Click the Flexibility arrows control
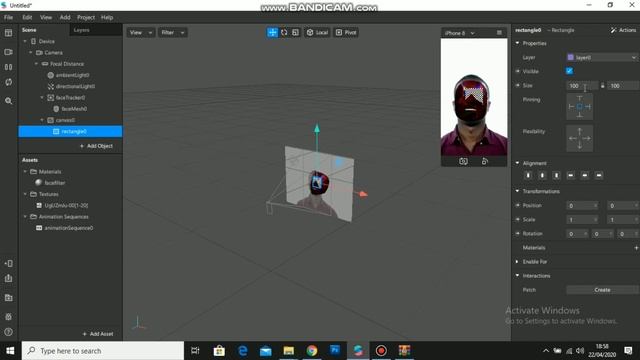Image resolution: width=640 pixels, height=360 pixels. click(580, 138)
